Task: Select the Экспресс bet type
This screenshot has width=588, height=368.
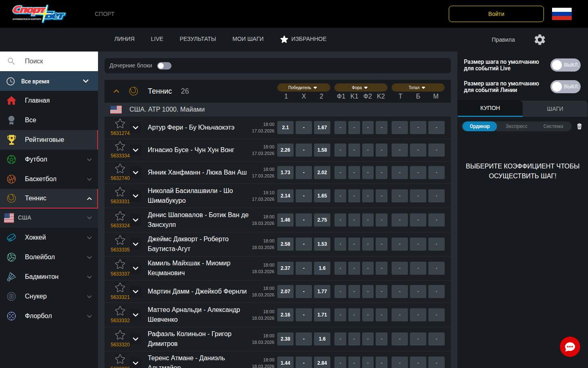Action: tap(516, 126)
